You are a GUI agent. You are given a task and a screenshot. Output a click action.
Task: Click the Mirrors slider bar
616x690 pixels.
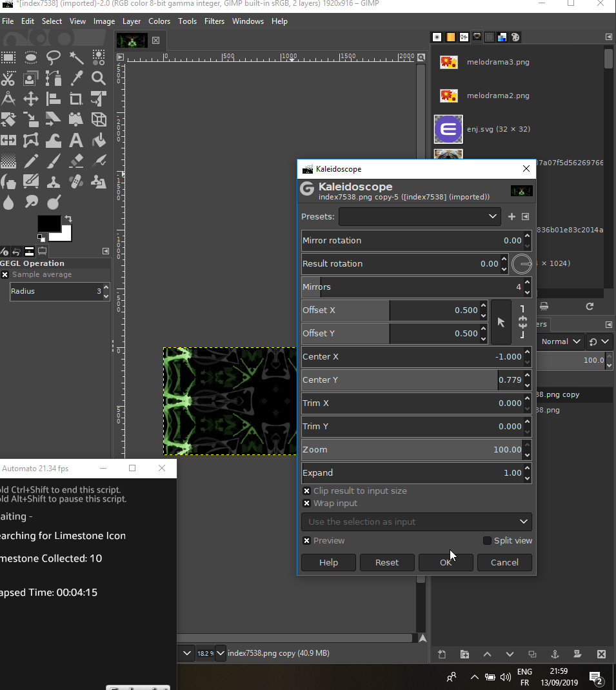click(413, 287)
